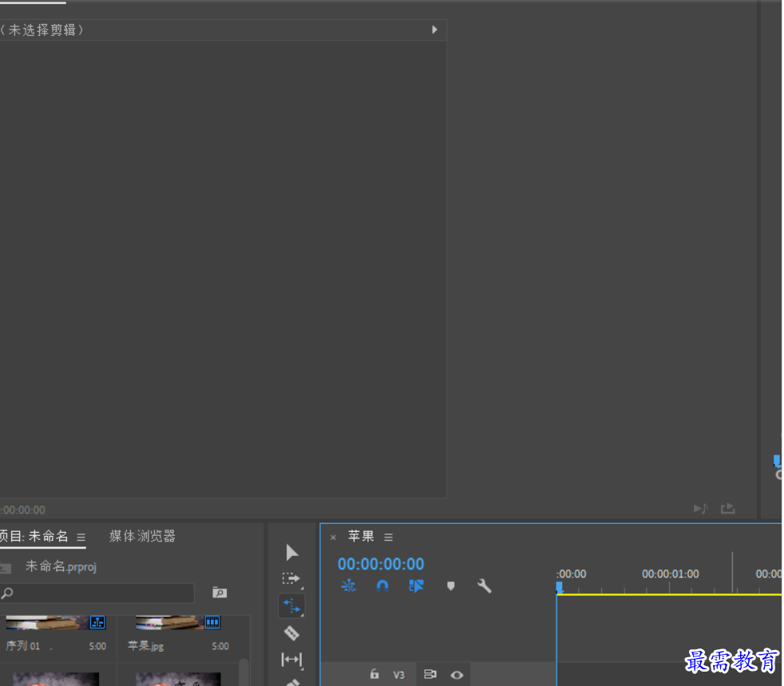The width and height of the screenshot is (784, 686).
Task: Toggle Linked Selection in timeline
Action: tap(416, 585)
